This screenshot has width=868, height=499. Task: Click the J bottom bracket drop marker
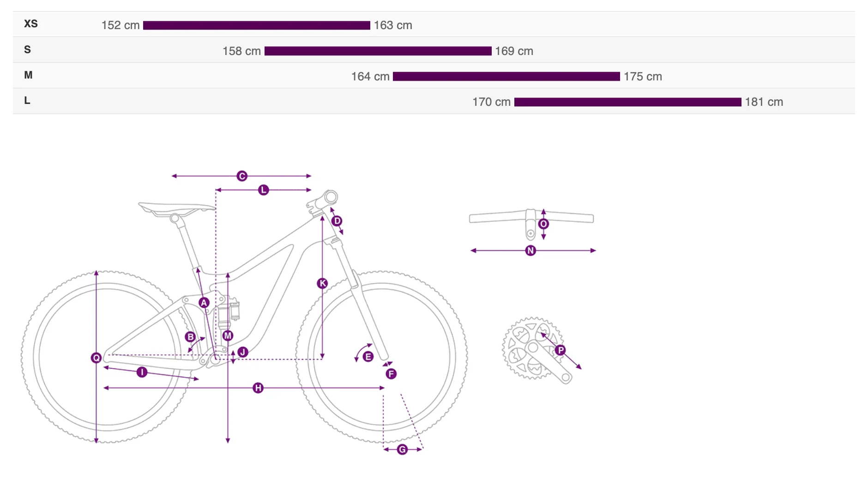243,352
